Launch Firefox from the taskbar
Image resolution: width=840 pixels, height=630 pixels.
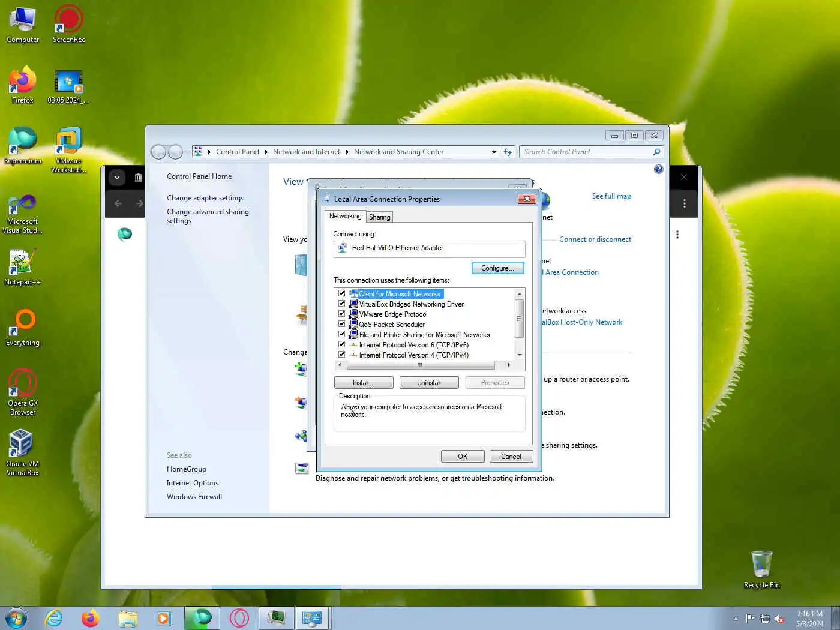(x=91, y=618)
